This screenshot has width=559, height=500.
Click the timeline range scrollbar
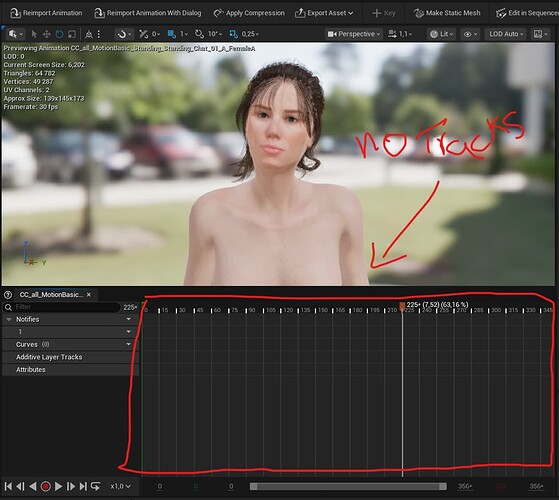[x=348, y=486]
